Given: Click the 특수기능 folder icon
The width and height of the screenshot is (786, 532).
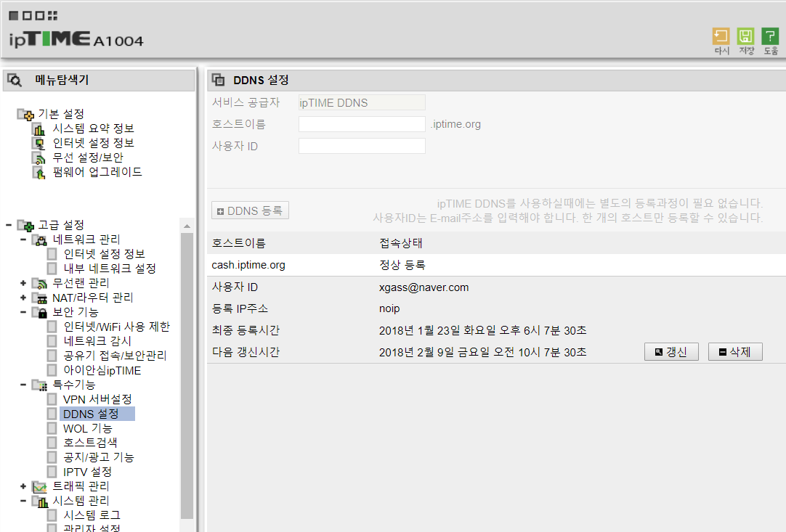Looking at the screenshot, I should [x=40, y=385].
